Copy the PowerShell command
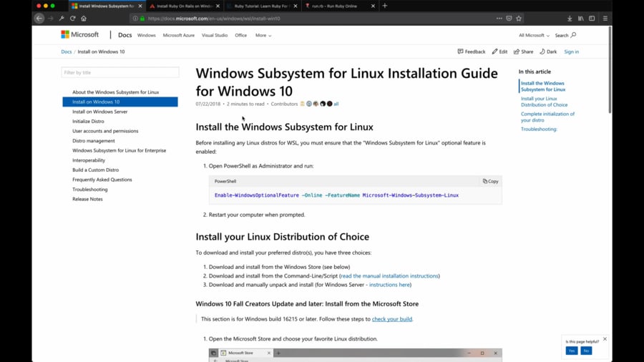This screenshot has height=362, width=644. pyautogui.click(x=490, y=181)
